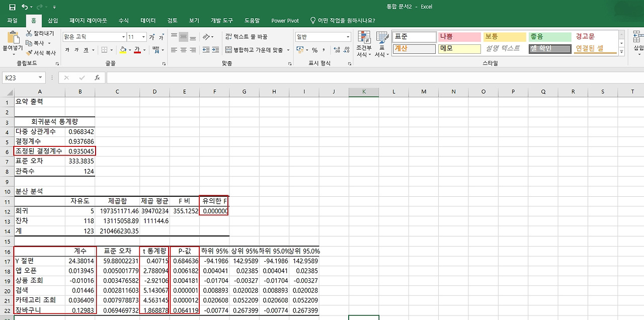Click the yellow fill color bucket

[123, 50]
